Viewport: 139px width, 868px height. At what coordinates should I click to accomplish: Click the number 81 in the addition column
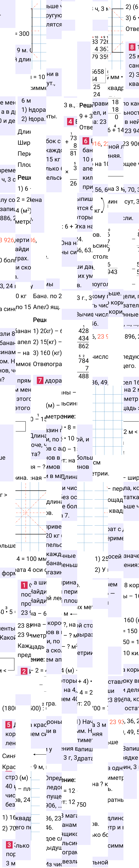73,153
